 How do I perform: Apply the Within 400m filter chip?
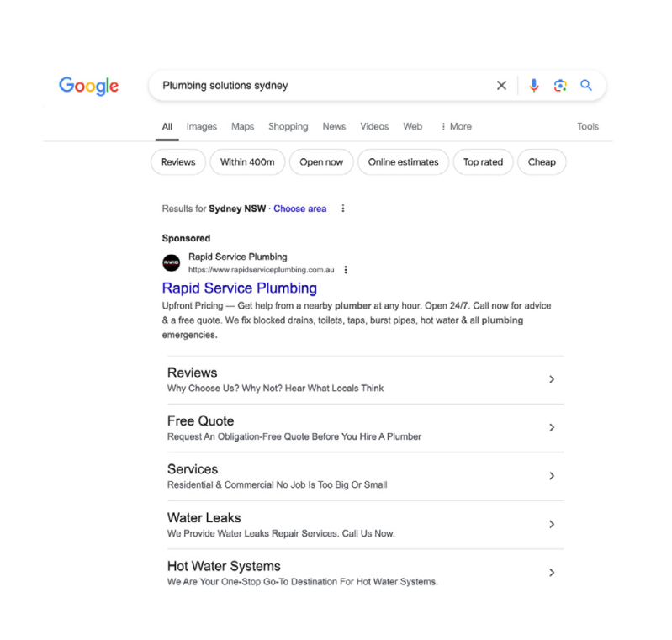(247, 162)
